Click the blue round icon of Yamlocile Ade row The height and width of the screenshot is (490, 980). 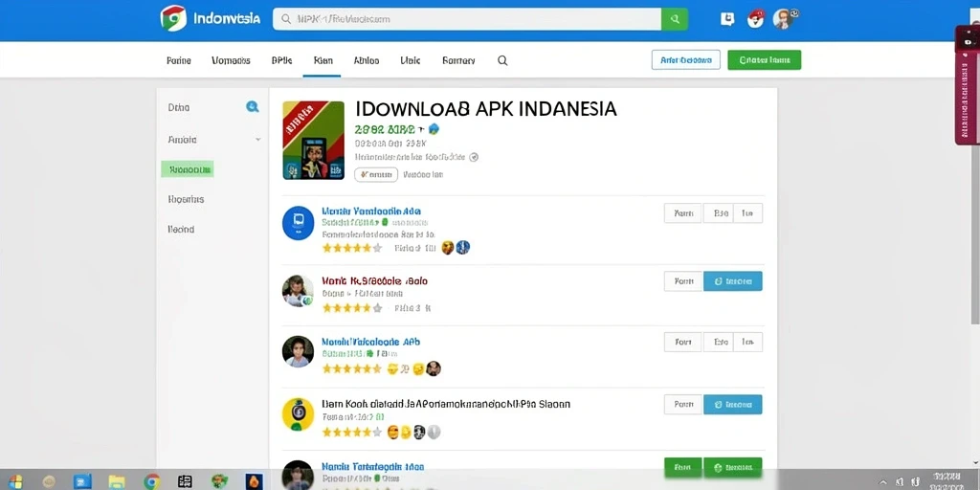(299, 223)
